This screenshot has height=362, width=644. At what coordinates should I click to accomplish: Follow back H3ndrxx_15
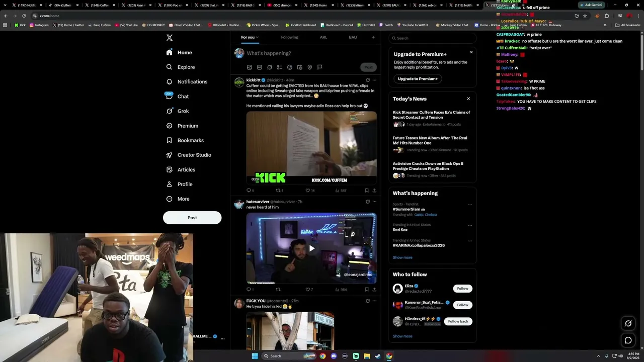pos(458,321)
